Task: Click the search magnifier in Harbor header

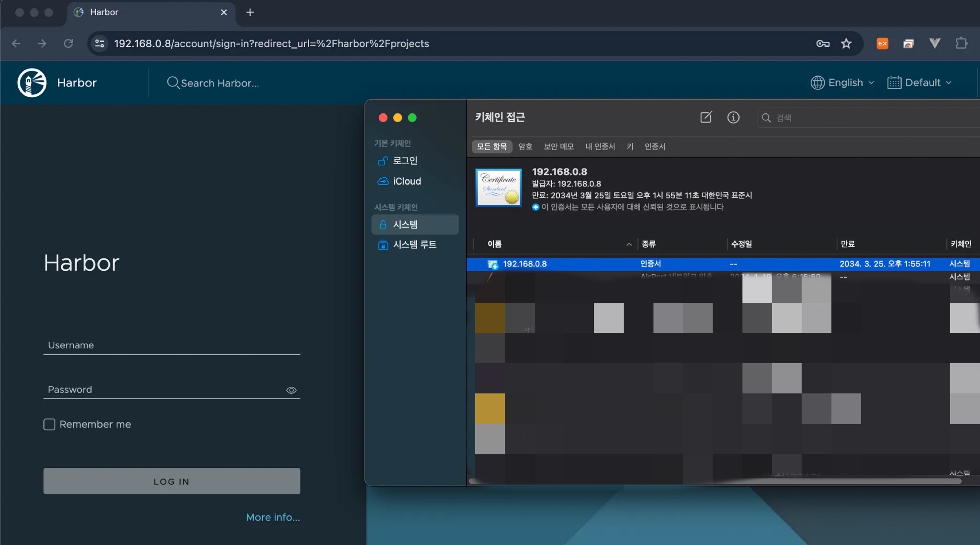Action: [172, 83]
